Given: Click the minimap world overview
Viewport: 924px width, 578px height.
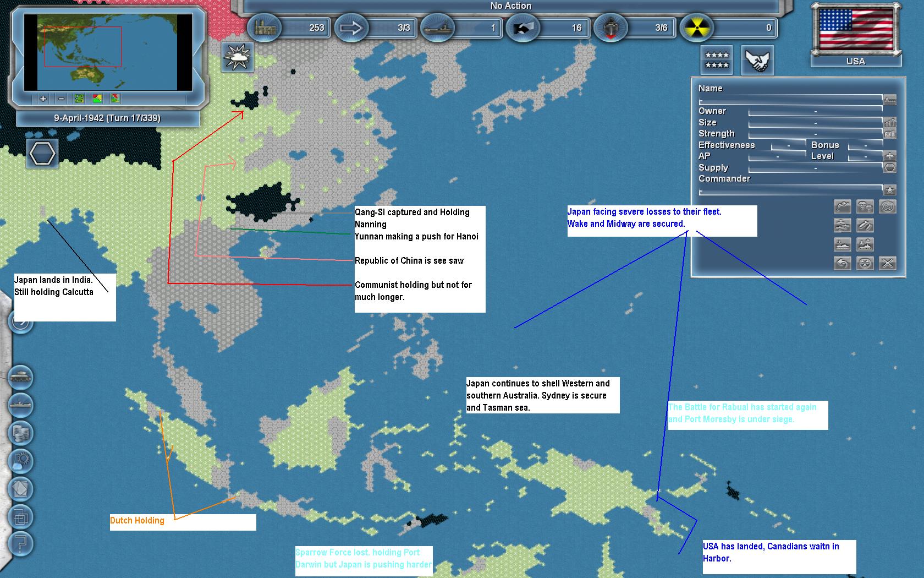Looking at the screenshot, I should 107,52.
